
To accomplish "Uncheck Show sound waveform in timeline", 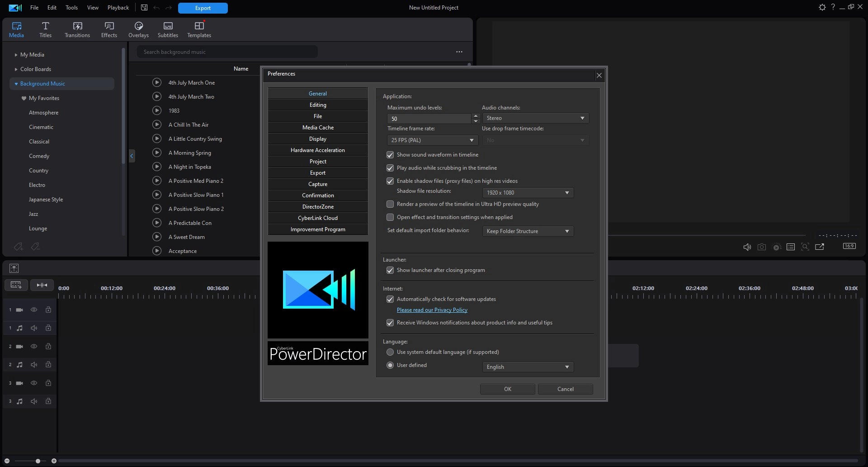I will click(390, 155).
